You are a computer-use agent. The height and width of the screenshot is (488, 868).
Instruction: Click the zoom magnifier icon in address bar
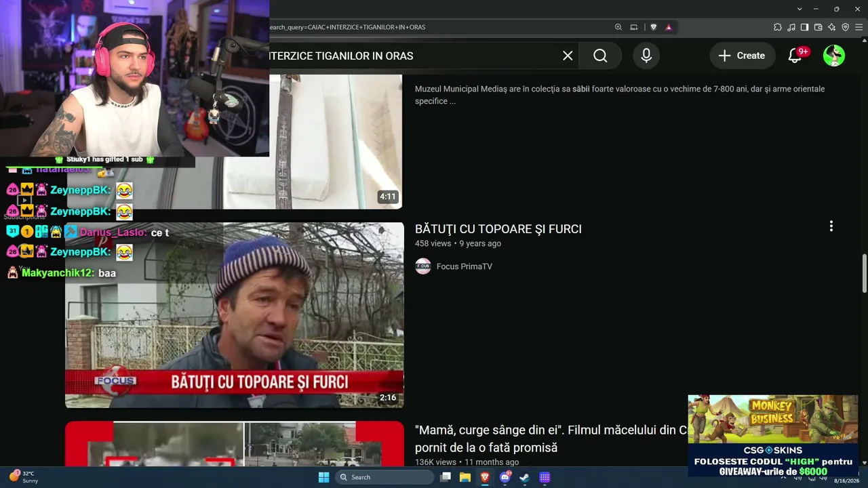click(x=618, y=27)
